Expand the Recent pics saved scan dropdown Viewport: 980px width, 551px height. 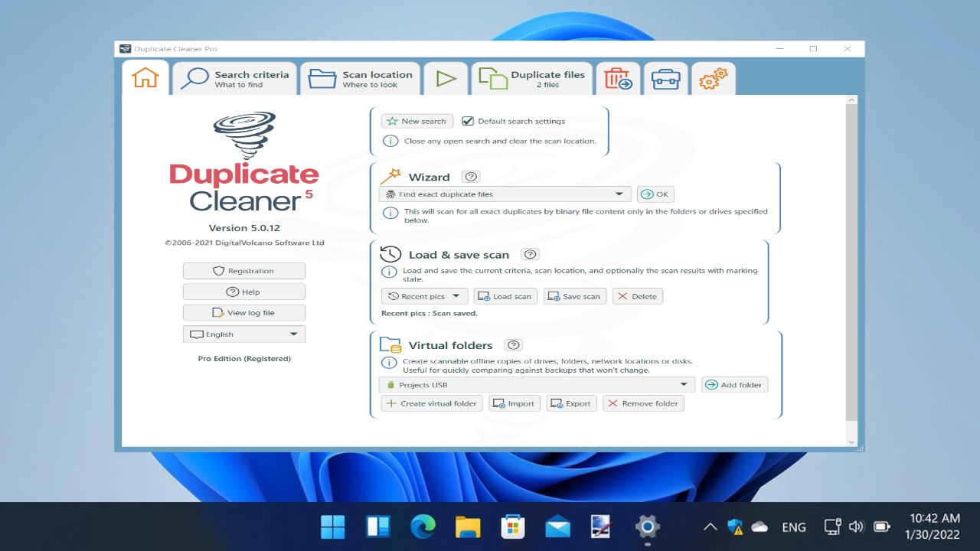point(424,296)
